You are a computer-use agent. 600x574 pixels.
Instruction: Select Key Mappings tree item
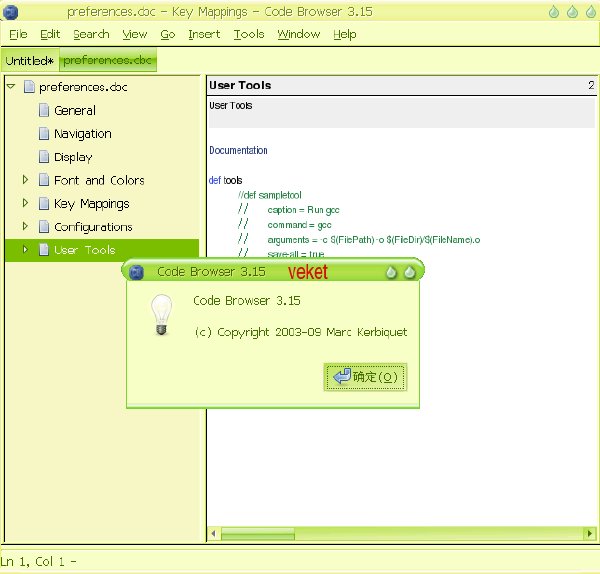tap(92, 204)
